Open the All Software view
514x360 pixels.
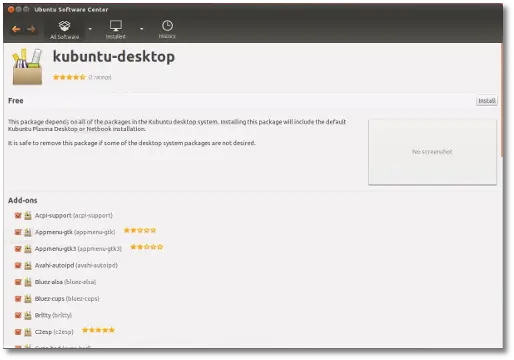[64, 30]
